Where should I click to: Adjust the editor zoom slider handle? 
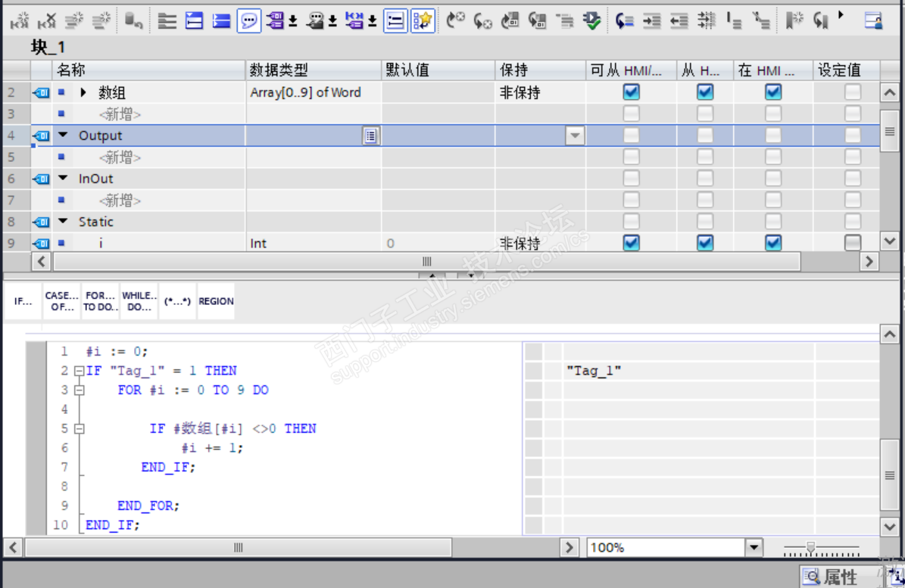coord(810,548)
